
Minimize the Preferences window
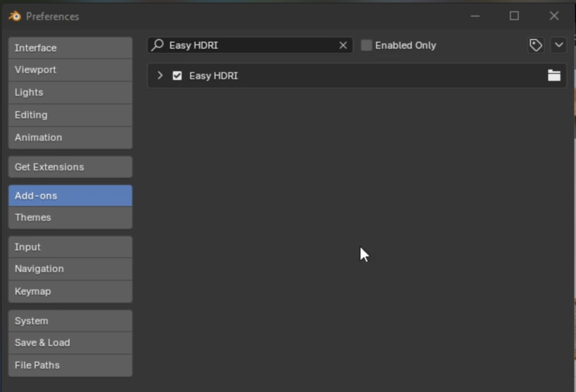coord(475,16)
